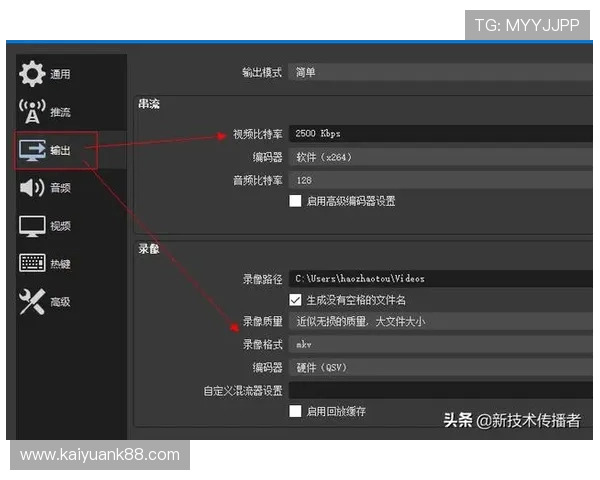Image resolution: width=600 pixels, height=480 pixels.
Task: Click the 输出模式 label
Action: tap(262, 72)
